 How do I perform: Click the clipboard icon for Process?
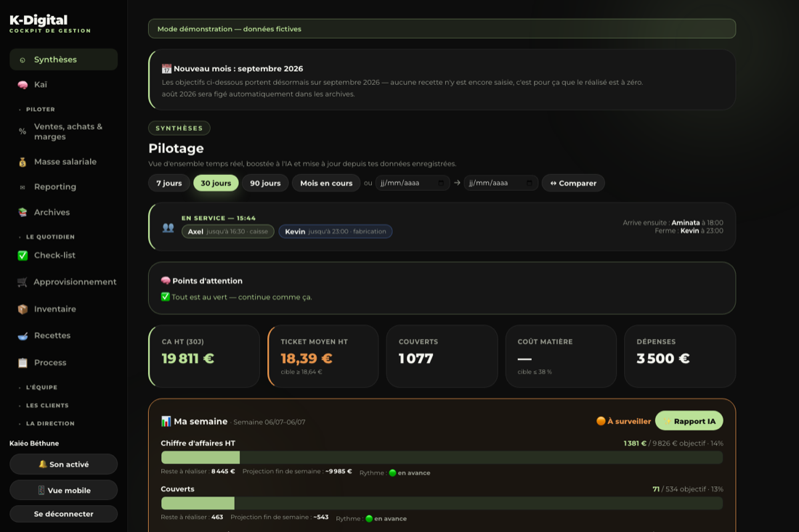(23, 363)
